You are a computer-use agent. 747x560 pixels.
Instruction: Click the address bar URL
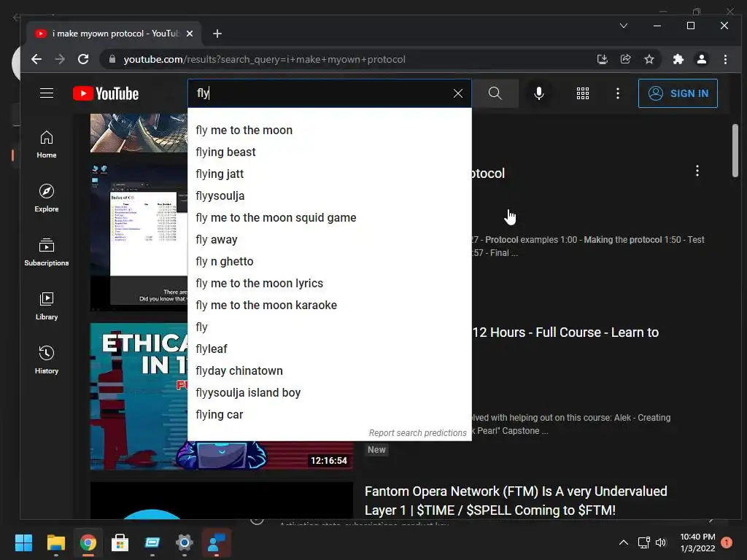tap(264, 60)
